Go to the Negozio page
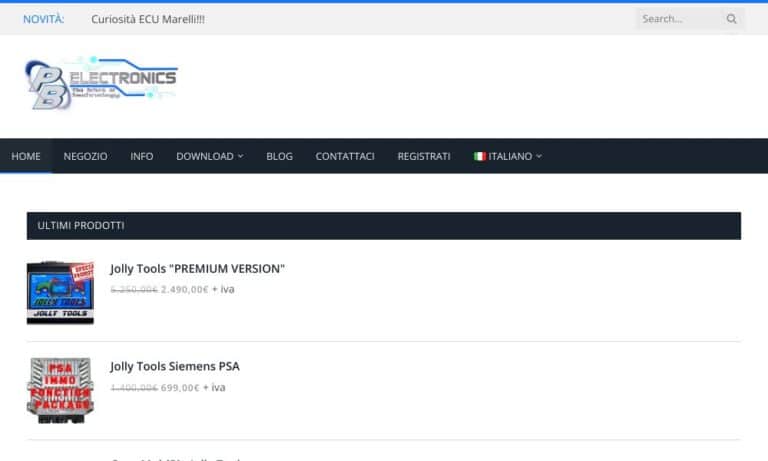Image resolution: width=768 pixels, height=461 pixels. pos(85,156)
